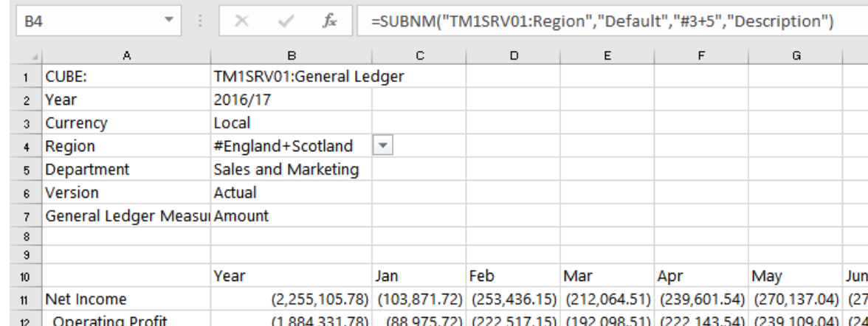The image size is (868, 326).
Task: Open the Insert Function fx dialog
Action: pos(330,21)
